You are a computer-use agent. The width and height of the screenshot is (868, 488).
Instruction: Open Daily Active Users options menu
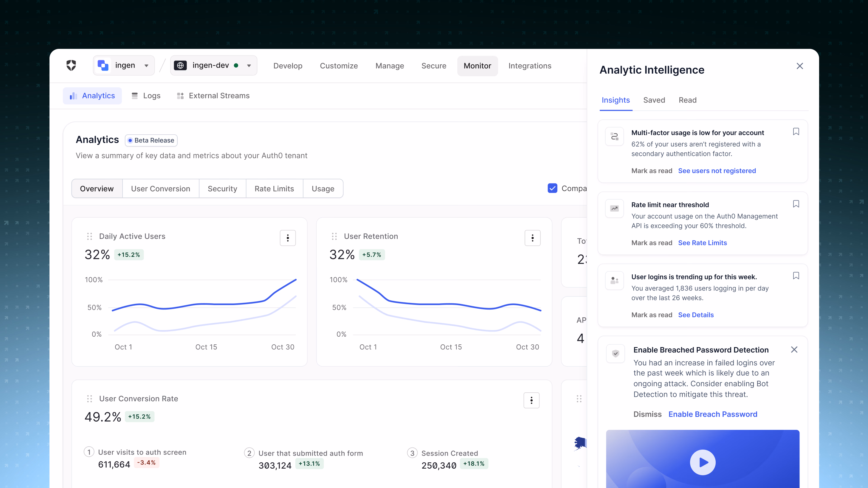pos(287,238)
